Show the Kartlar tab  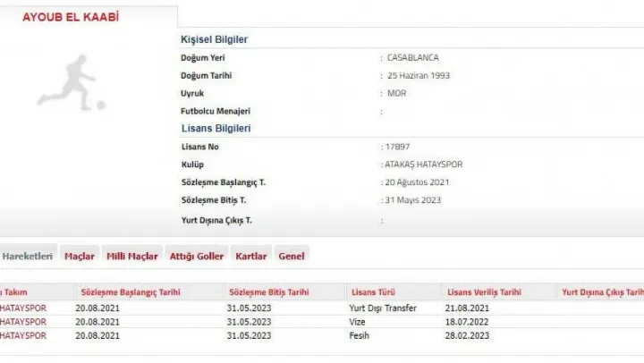point(250,256)
